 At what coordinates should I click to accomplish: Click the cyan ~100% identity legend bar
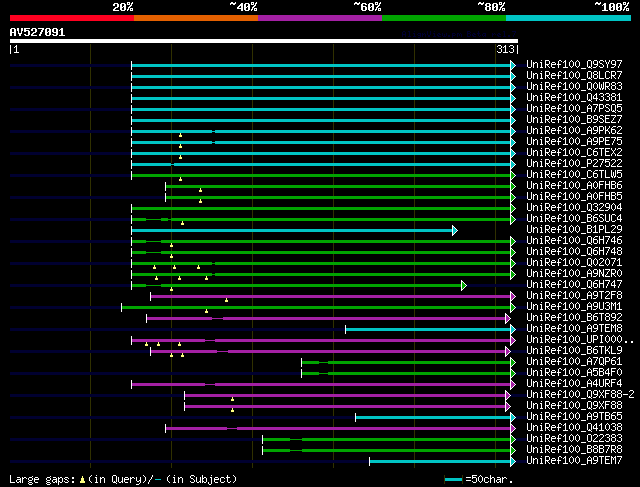pos(569,18)
